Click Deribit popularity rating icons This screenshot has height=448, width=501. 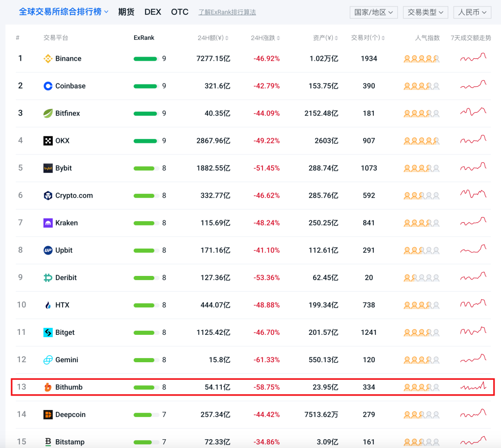tap(421, 278)
